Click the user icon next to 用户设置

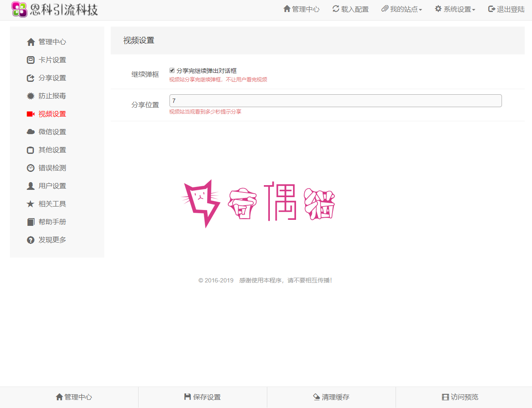(30, 186)
